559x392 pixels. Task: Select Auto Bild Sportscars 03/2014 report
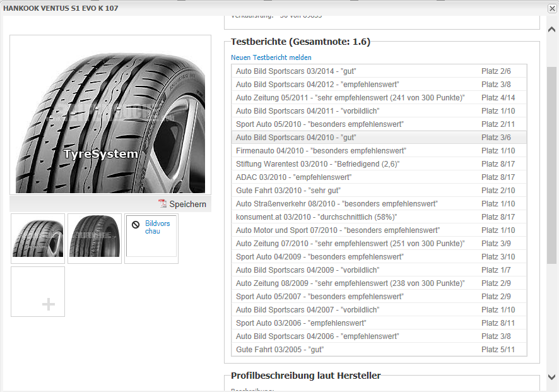click(296, 71)
